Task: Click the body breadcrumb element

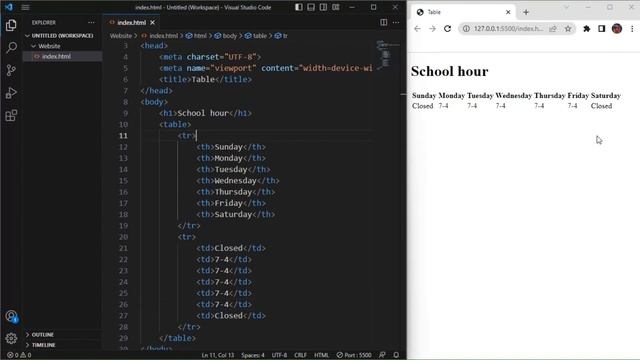Action: [x=226, y=36]
